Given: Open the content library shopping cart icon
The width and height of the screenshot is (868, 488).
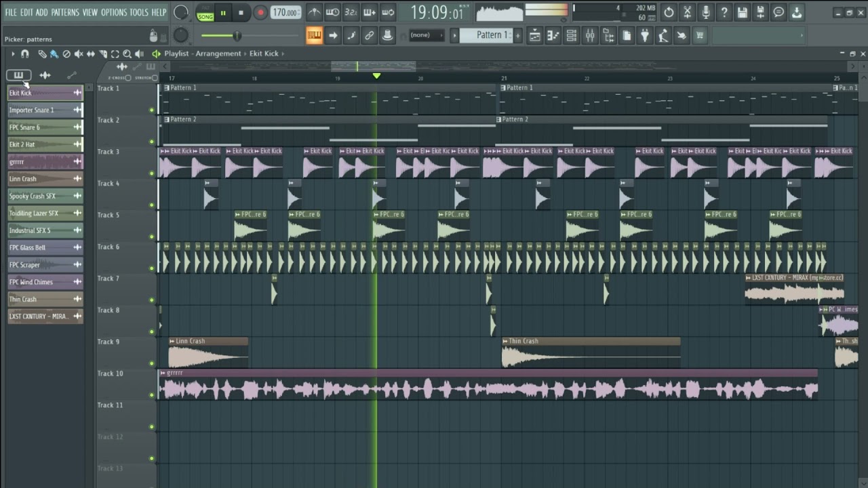Looking at the screenshot, I should (700, 35).
